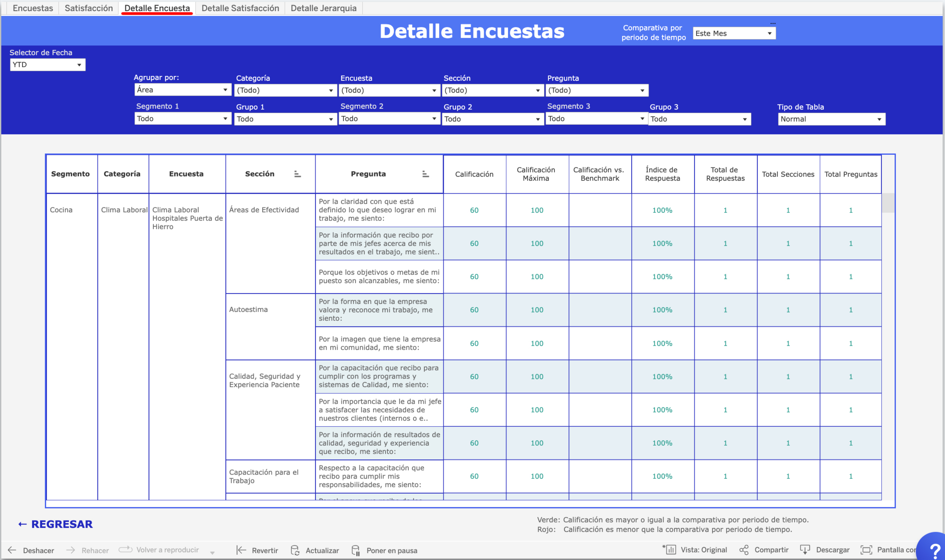
Task: Switch to the Detalle Jerarquia tab
Action: (323, 8)
